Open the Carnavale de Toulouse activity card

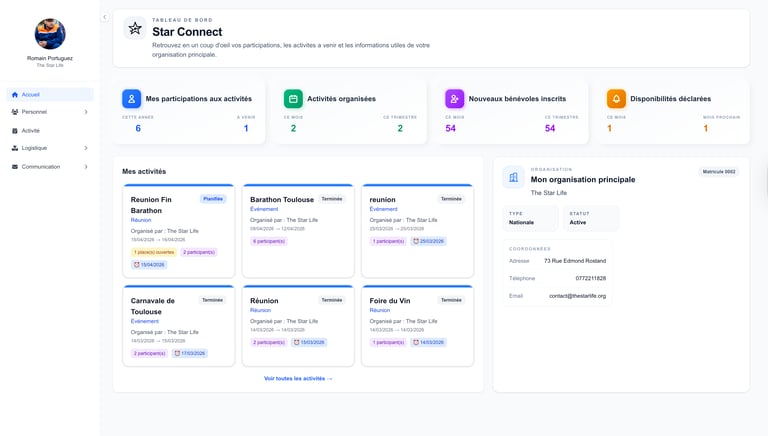(x=179, y=326)
